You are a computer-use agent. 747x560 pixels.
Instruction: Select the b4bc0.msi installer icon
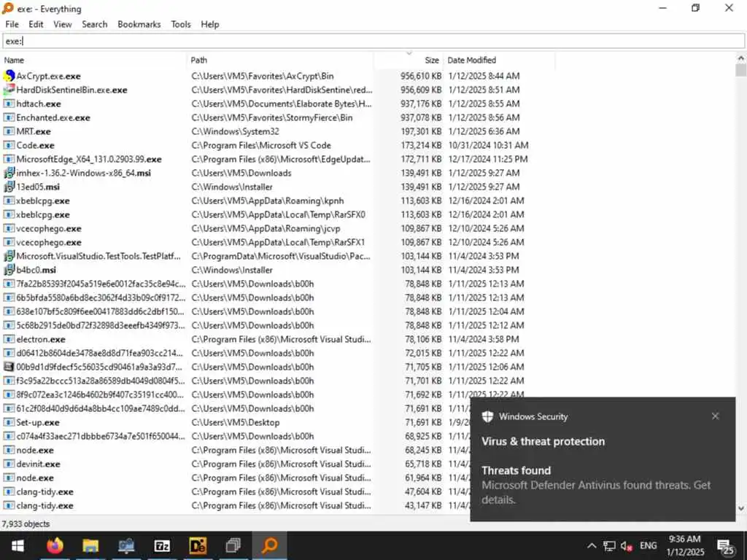pos(9,270)
